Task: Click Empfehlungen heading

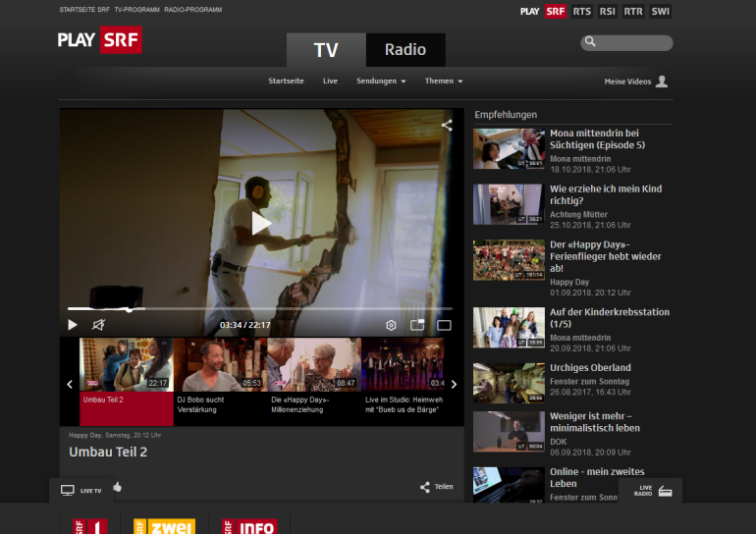Action: (x=506, y=115)
